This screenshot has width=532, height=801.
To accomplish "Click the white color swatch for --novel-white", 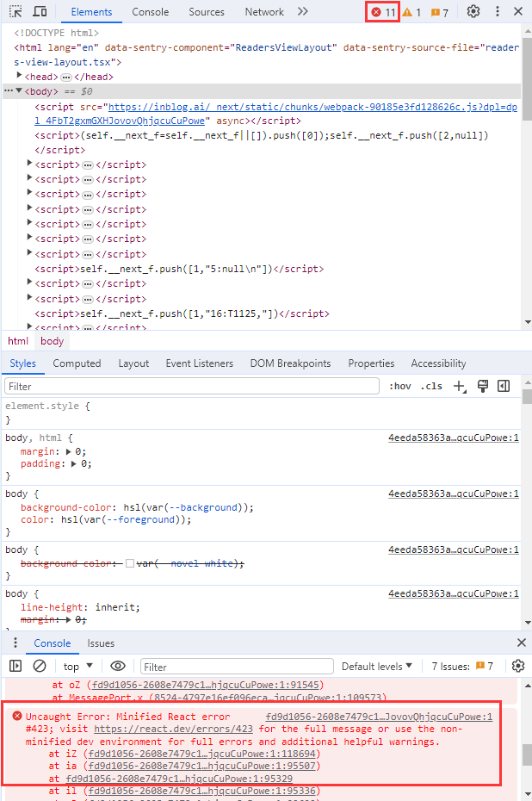I will pos(130,563).
